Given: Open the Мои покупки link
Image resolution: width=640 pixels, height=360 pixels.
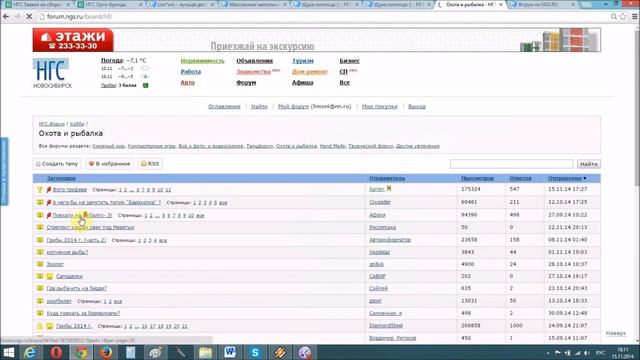Looking at the screenshot, I should point(380,107).
